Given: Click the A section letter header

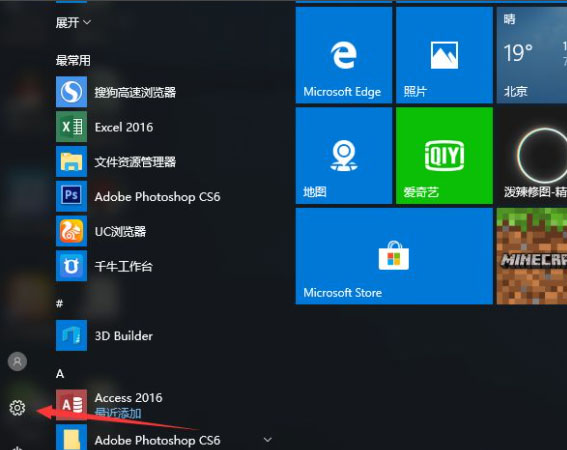Looking at the screenshot, I should pos(60,374).
